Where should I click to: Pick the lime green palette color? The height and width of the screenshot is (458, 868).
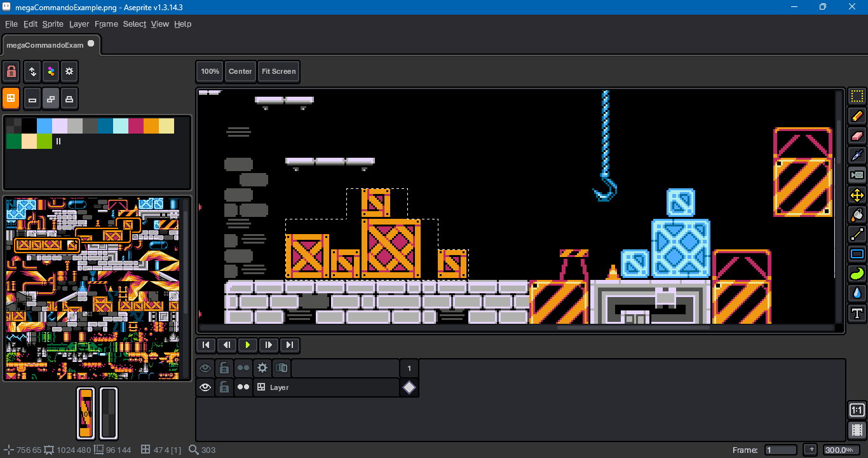pyautogui.click(x=44, y=141)
